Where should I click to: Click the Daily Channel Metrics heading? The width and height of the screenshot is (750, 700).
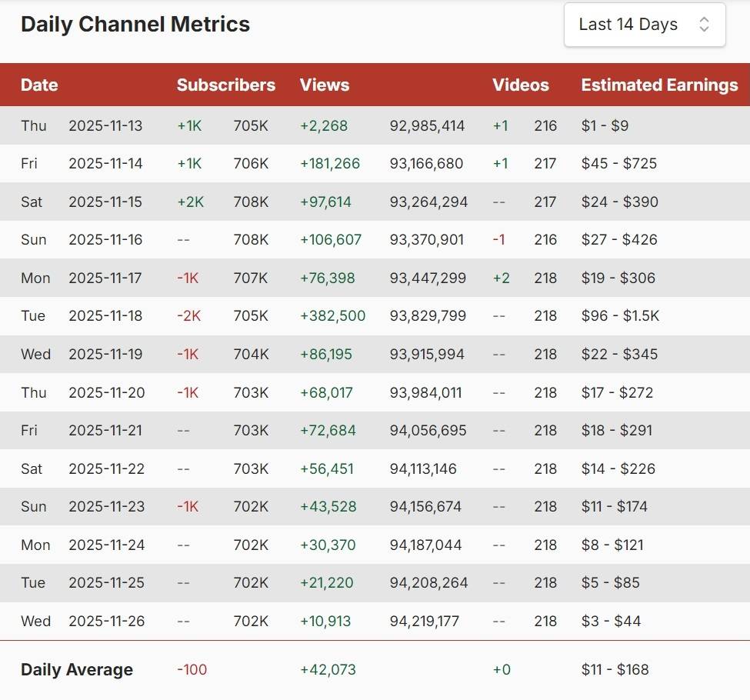[x=135, y=24]
